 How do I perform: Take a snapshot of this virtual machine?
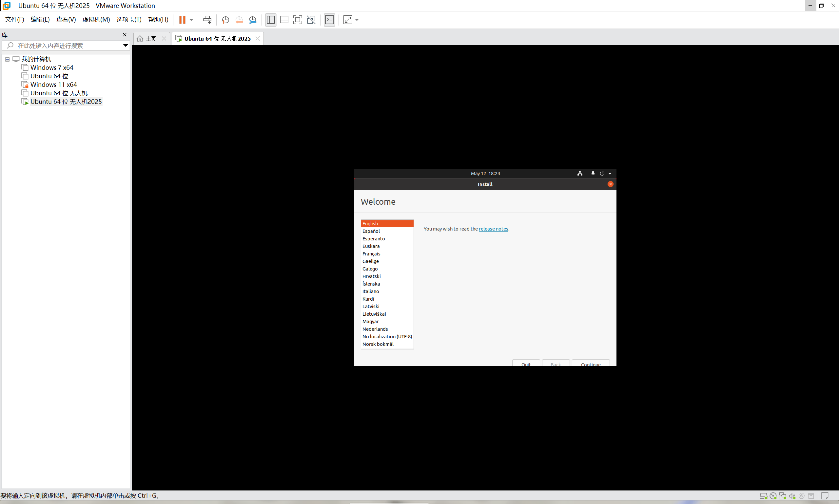(225, 20)
